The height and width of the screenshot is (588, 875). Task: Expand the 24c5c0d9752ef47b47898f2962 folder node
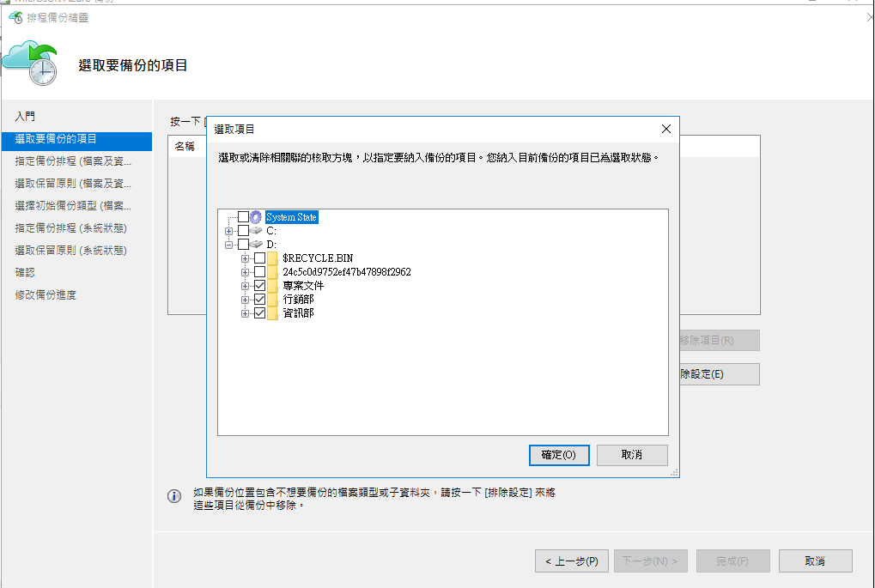245,272
